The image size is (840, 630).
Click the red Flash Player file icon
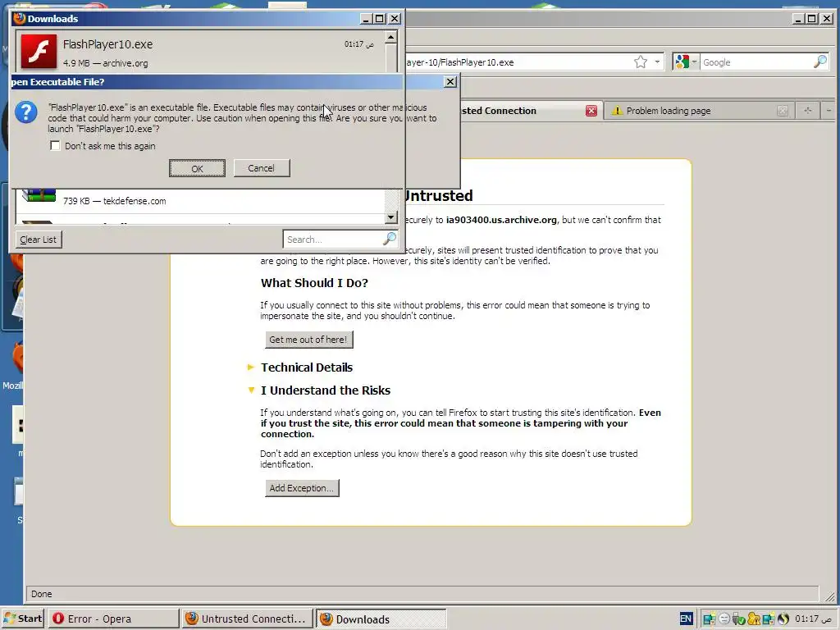tap(39, 52)
